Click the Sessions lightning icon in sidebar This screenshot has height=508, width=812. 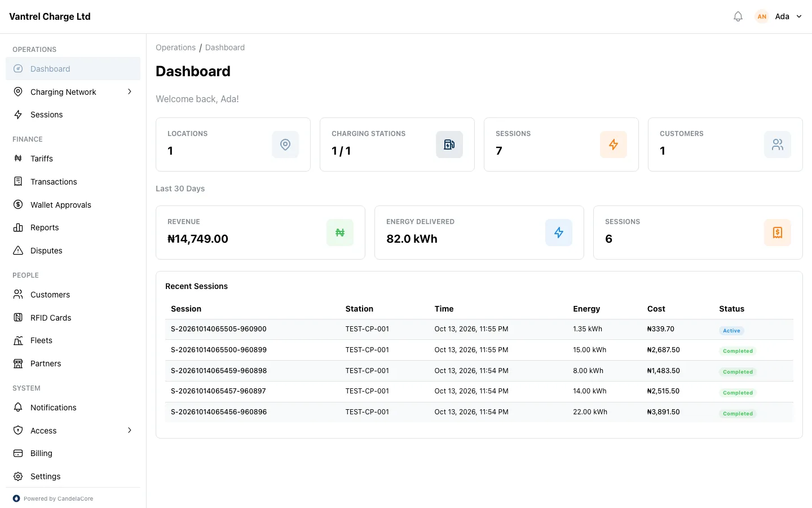[x=18, y=115]
